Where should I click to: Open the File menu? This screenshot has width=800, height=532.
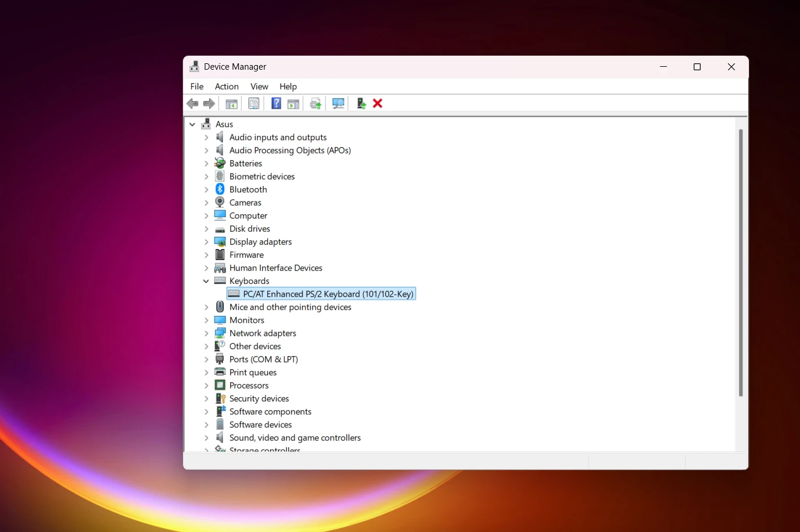pyautogui.click(x=197, y=87)
